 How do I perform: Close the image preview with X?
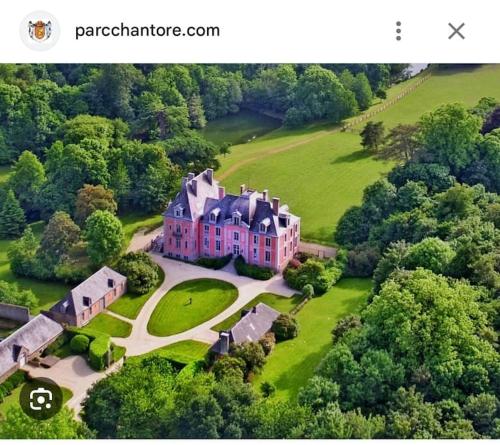(456, 31)
